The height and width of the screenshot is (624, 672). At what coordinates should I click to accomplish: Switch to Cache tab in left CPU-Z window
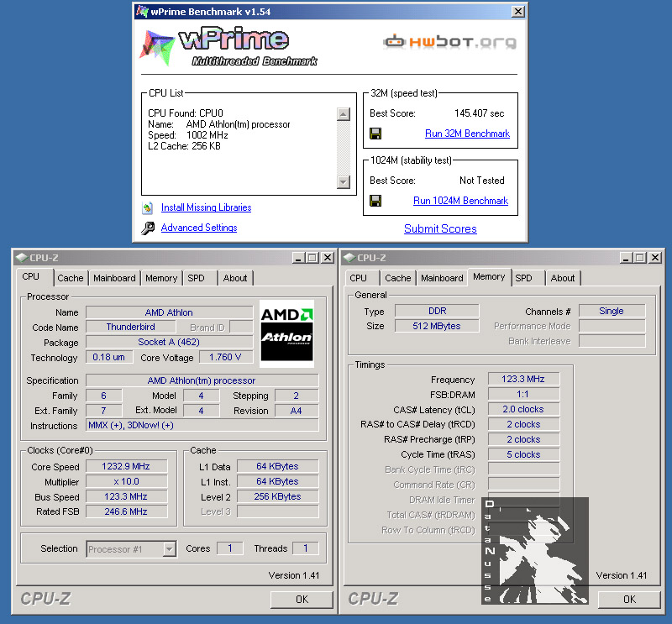point(71,278)
